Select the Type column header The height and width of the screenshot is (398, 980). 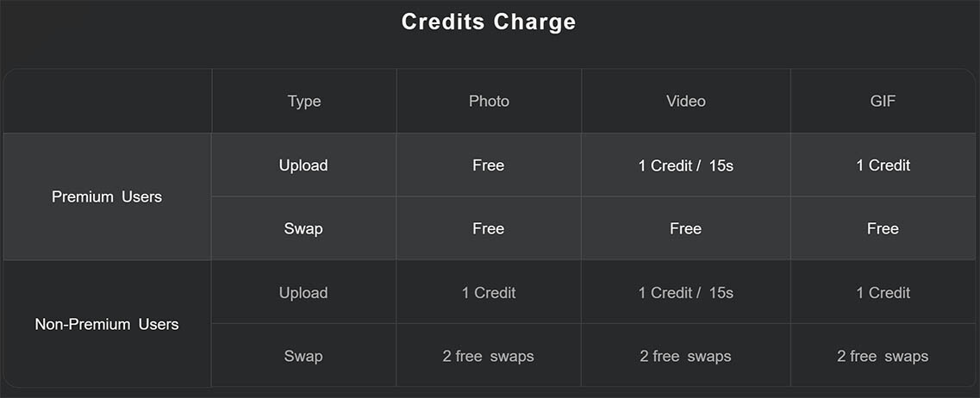click(304, 101)
